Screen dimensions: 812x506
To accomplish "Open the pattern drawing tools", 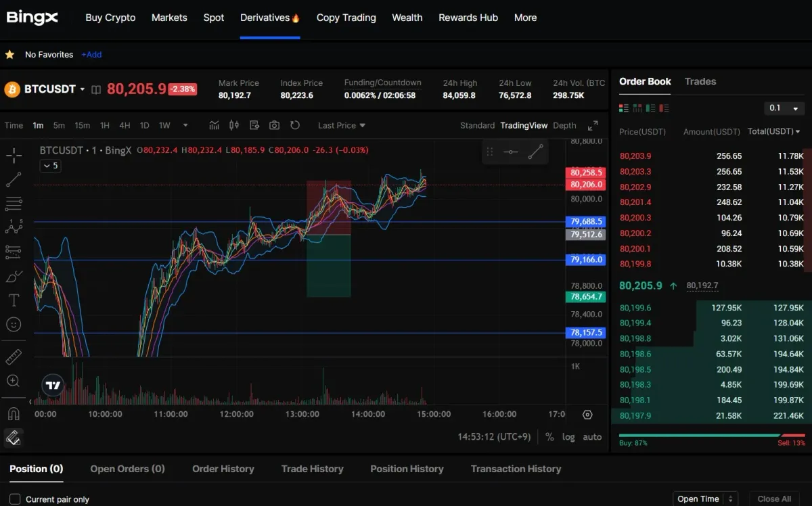I will click(x=14, y=227).
